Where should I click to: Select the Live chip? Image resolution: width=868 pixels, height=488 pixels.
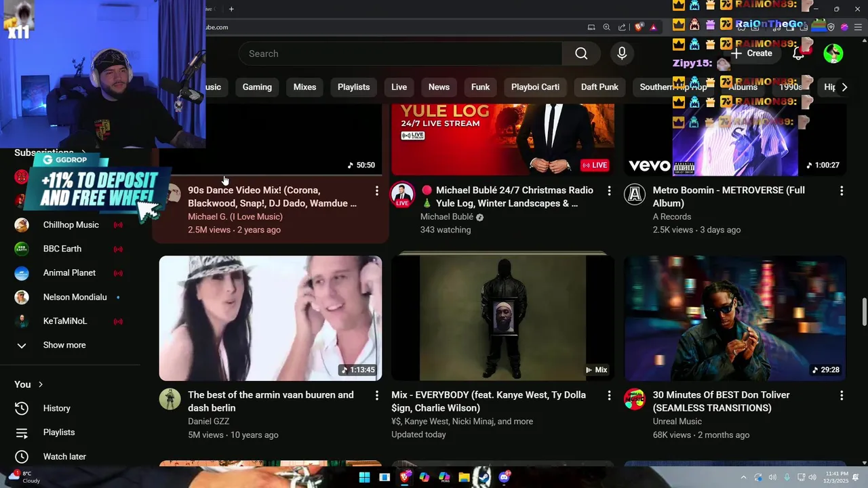coord(399,87)
